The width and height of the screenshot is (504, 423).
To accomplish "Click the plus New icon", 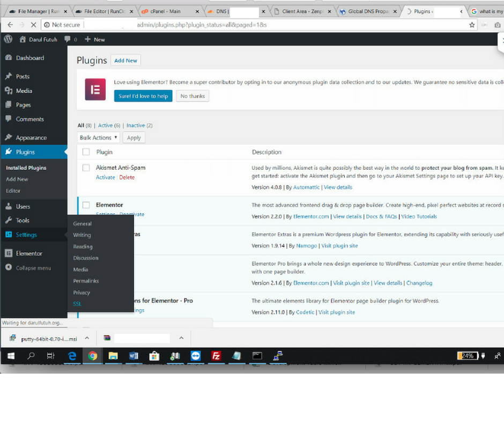I will (87, 39).
